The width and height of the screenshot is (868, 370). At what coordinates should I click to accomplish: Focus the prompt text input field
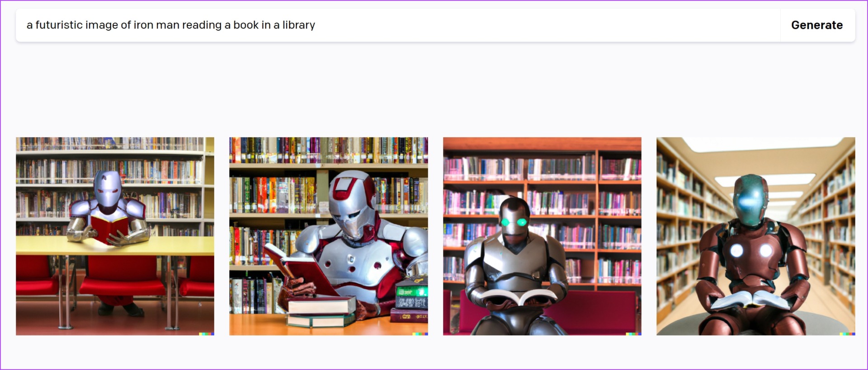398,25
